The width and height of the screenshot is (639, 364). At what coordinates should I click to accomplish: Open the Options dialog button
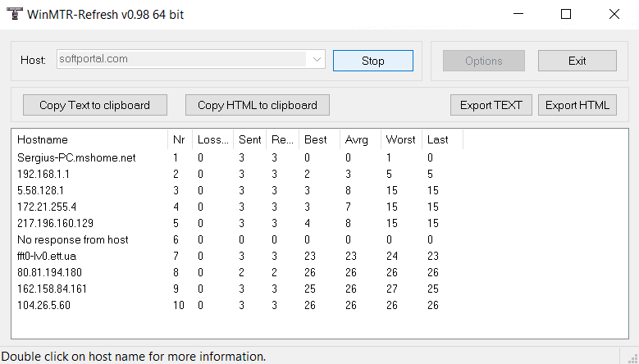[483, 61]
